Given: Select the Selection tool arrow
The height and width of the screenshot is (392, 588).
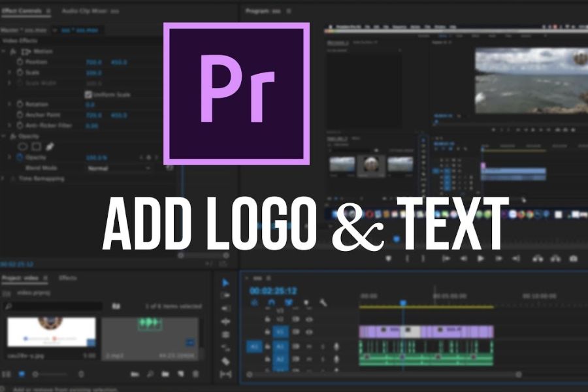Looking at the screenshot, I should [225, 282].
